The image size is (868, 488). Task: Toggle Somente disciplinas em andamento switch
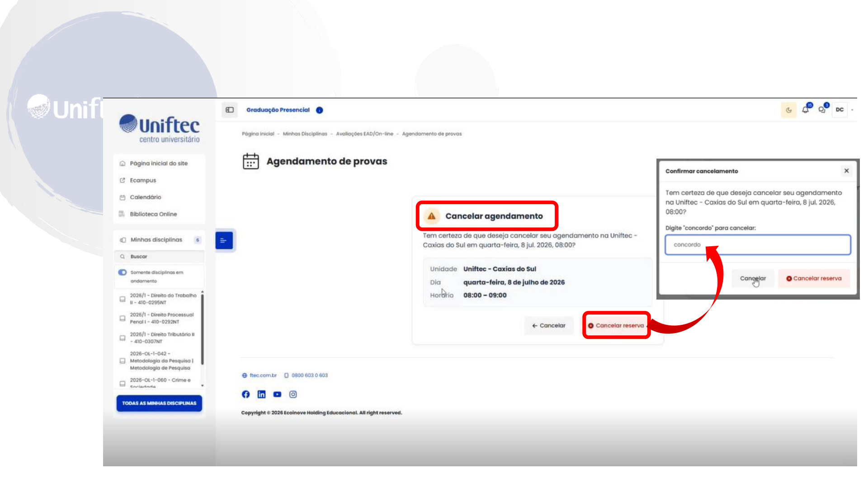tap(123, 272)
